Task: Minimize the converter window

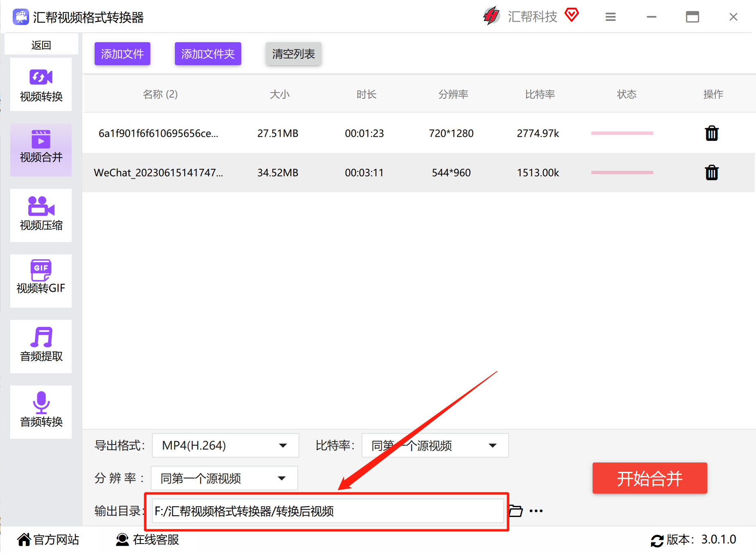Action: pos(652,17)
